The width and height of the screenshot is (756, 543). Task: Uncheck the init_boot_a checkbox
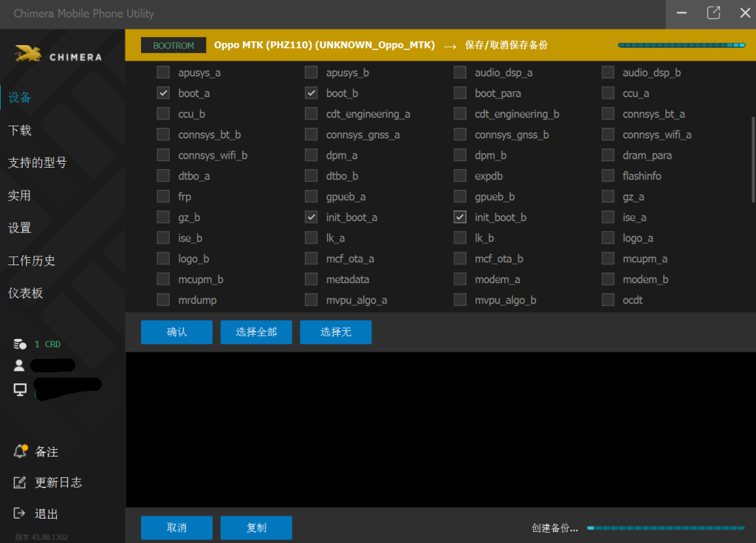pos(312,217)
